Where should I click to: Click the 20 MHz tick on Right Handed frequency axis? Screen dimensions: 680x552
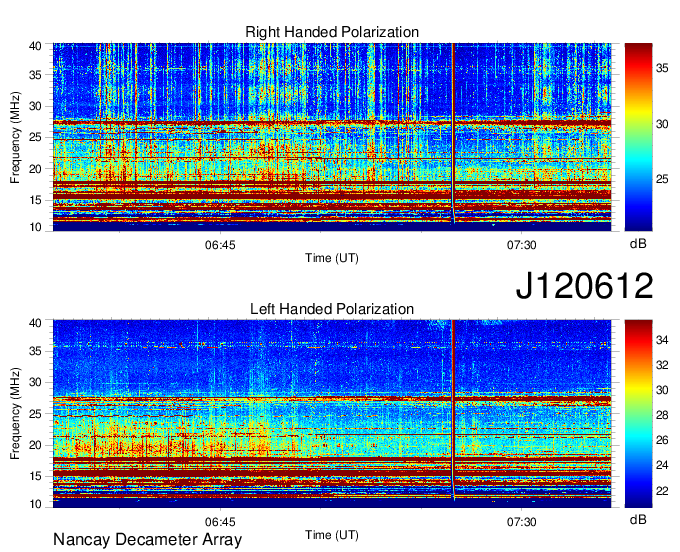(36, 169)
